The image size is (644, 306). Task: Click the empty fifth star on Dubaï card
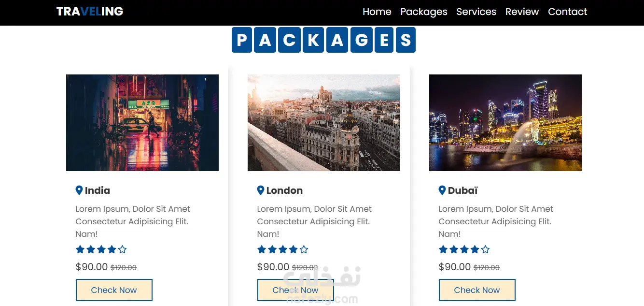[x=486, y=249]
